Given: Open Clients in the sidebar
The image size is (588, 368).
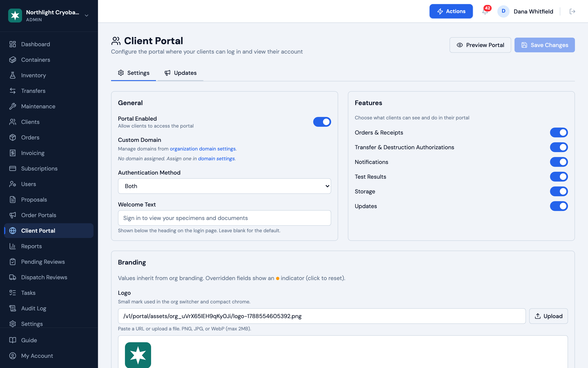Looking at the screenshot, I should tap(49, 122).
